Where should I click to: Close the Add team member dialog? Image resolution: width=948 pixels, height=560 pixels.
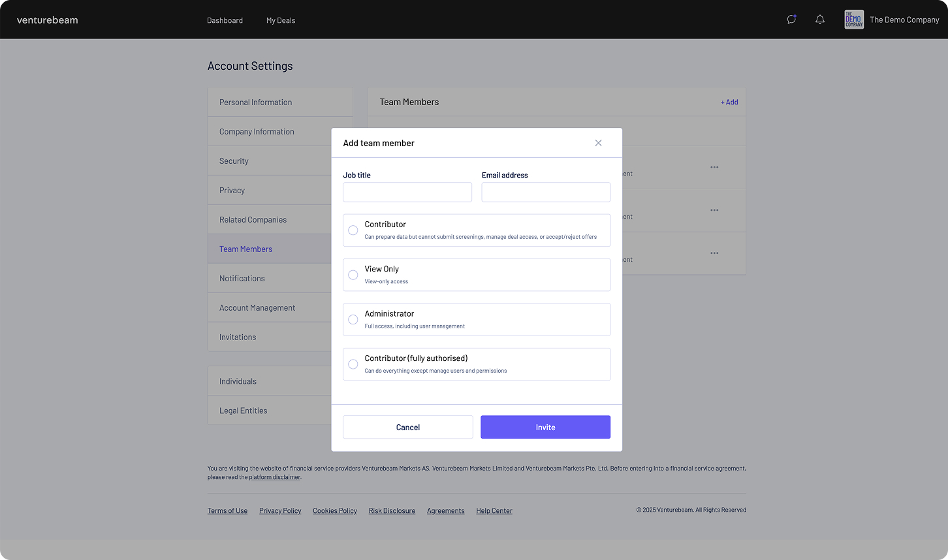pyautogui.click(x=598, y=143)
